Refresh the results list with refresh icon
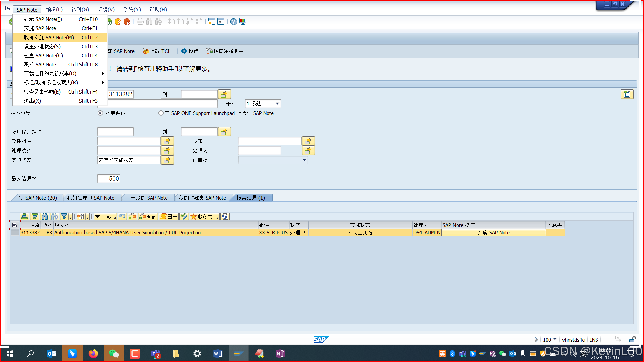Image resolution: width=644 pixels, height=362 pixels. pos(225,216)
